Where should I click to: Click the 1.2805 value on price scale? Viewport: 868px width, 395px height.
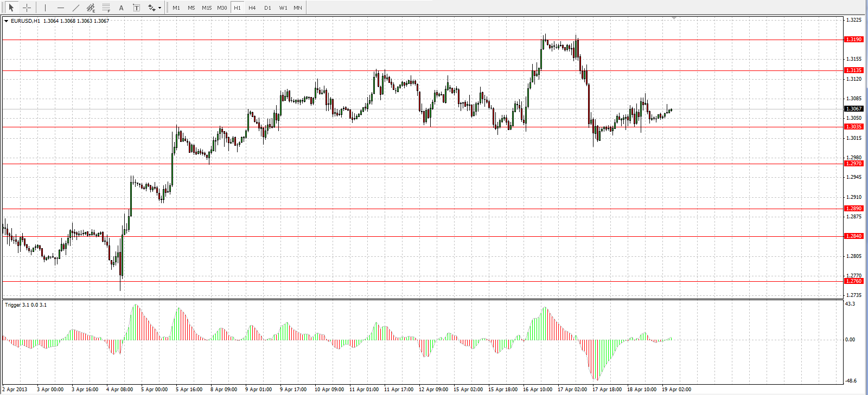[x=854, y=256]
